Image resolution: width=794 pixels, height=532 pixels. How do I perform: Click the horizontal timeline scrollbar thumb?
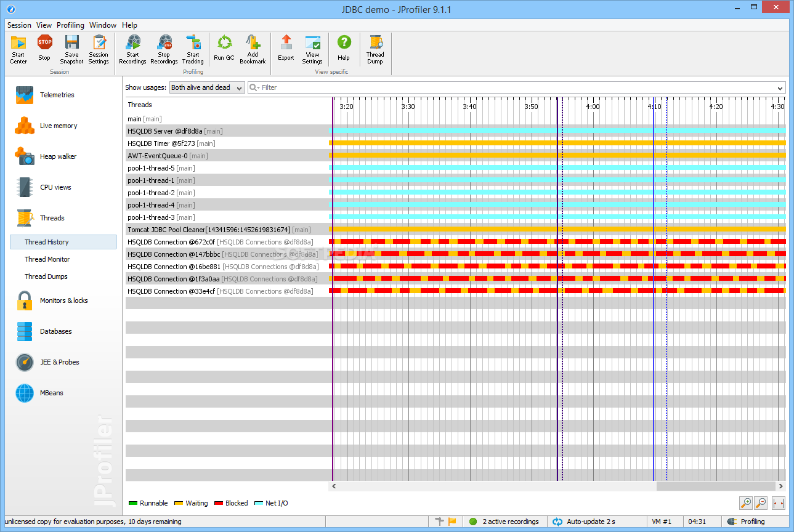point(716,486)
